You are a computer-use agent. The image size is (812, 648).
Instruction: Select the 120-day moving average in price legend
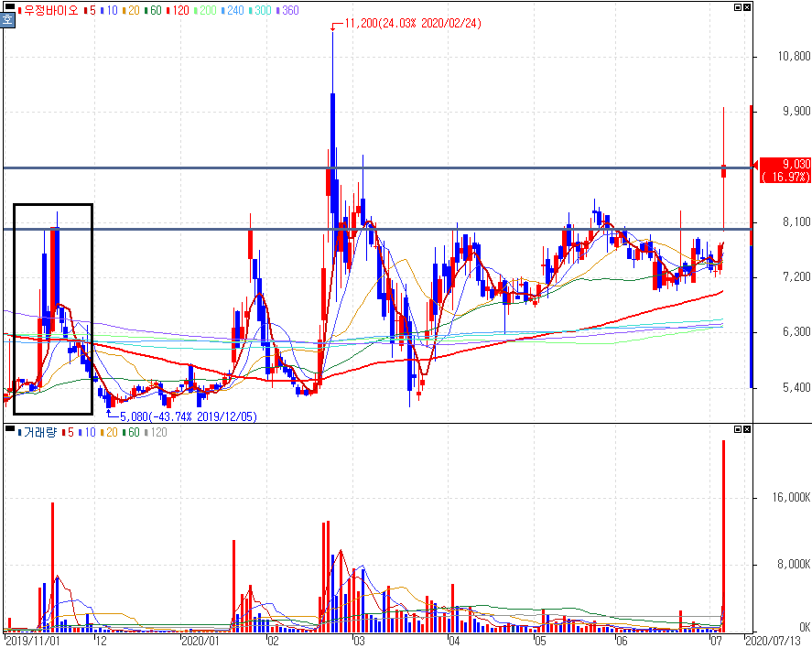178,10
